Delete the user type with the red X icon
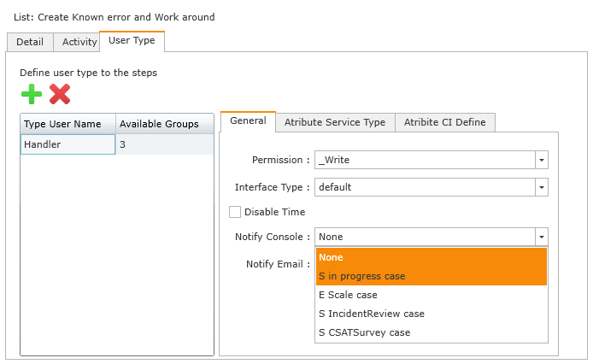The height and width of the screenshot is (364, 593). pyautogui.click(x=60, y=94)
